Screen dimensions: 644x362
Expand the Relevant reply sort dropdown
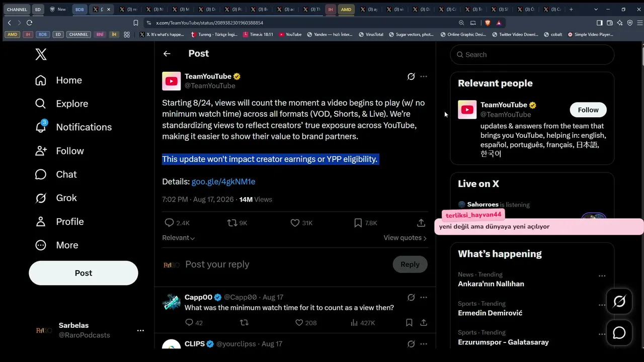point(179,238)
